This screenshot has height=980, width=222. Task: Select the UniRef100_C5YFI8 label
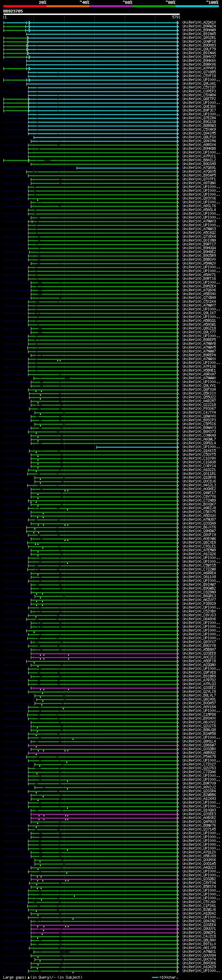(199, 76)
